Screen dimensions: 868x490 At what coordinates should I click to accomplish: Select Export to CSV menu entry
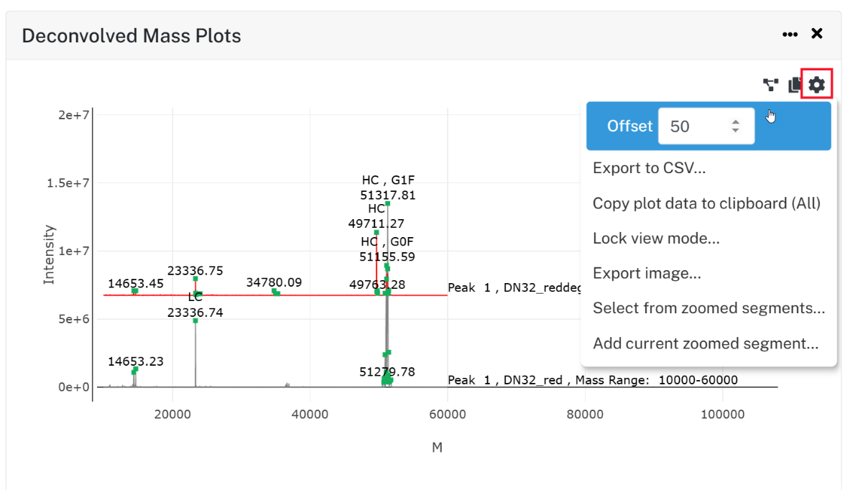click(x=649, y=168)
